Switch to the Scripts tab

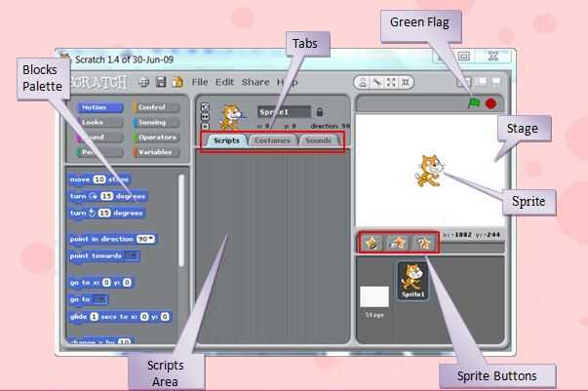point(226,140)
